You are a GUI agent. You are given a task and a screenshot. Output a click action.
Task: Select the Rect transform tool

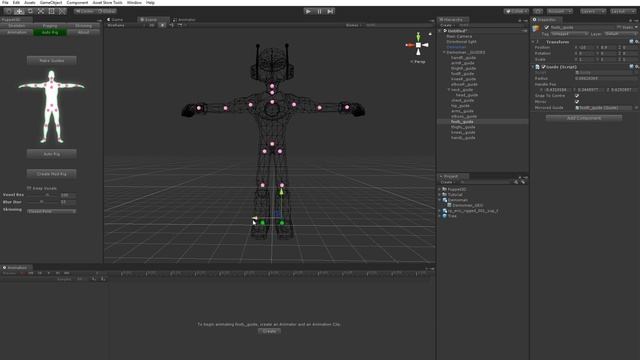(51, 11)
